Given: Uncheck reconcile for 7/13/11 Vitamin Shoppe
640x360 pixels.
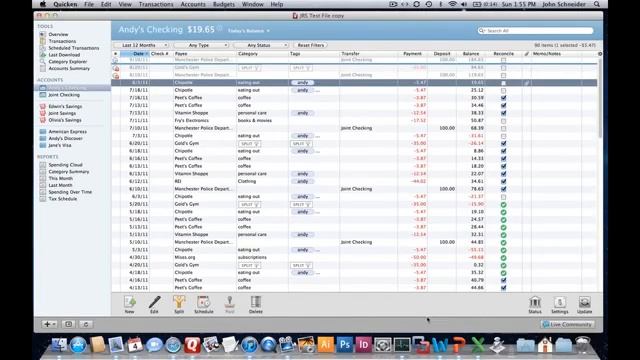Looking at the screenshot, I should point(503,113).
